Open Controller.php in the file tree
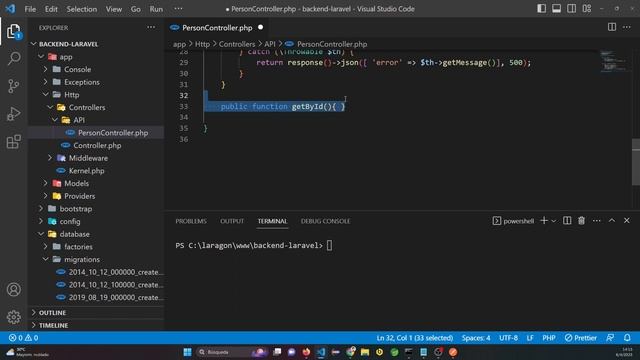Viewport: 640px width, 360px height. click(97, 145)
